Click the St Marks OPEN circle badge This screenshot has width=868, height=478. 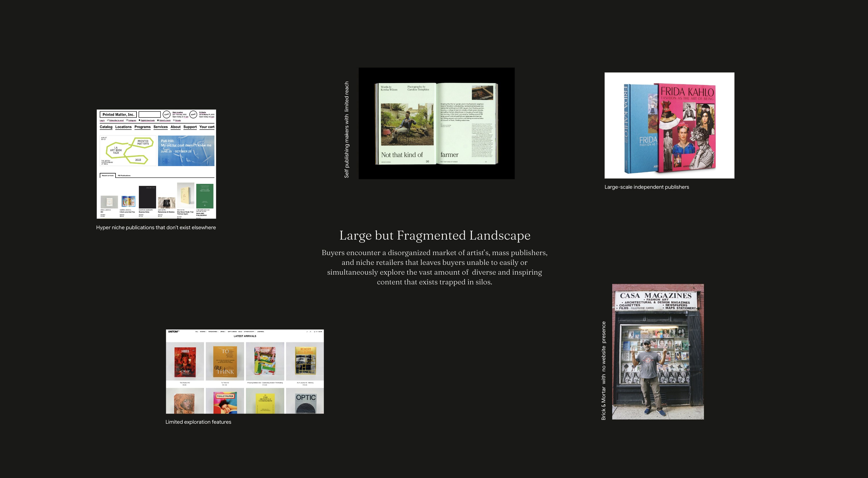tap(193, 115)
